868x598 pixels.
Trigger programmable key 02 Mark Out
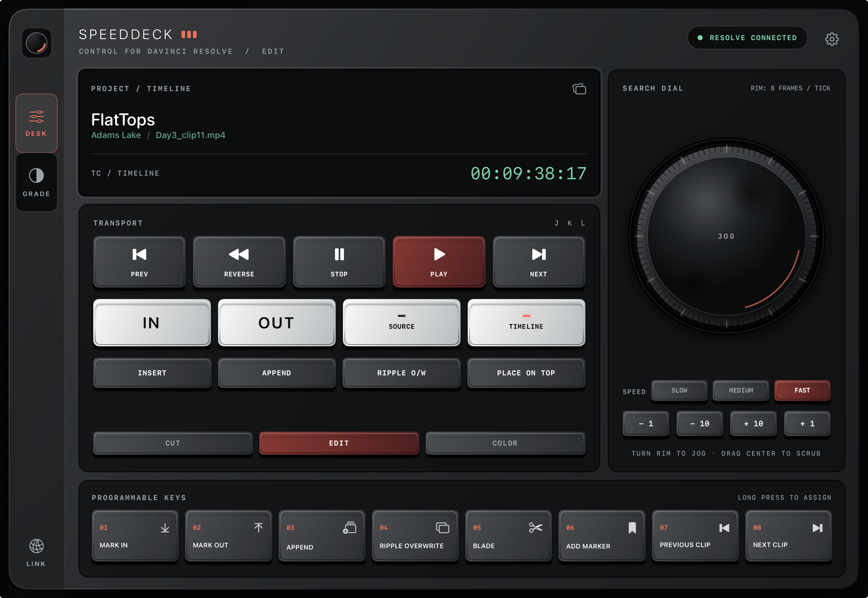pyautogui.click(x=228, y=536)
